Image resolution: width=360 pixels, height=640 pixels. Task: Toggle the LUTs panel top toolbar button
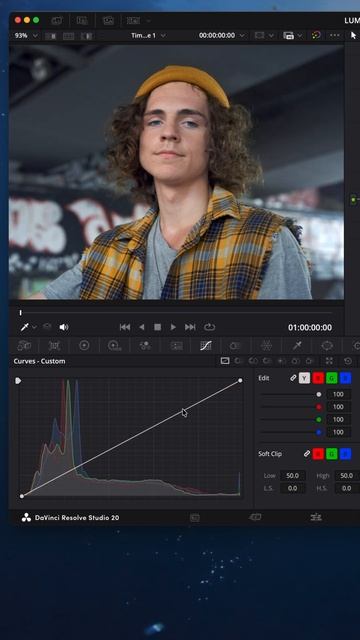click(x=82, y=20)
